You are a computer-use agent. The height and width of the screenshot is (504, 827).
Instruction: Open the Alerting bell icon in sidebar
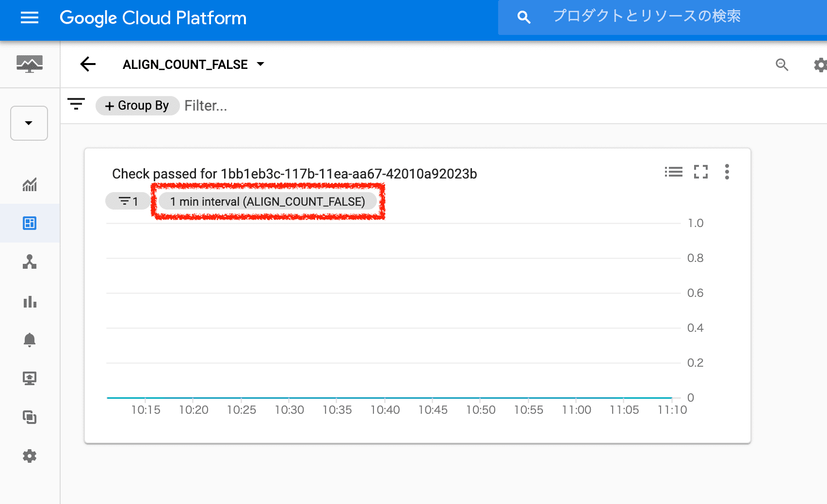pyautogui.click(x=30, y=340)
